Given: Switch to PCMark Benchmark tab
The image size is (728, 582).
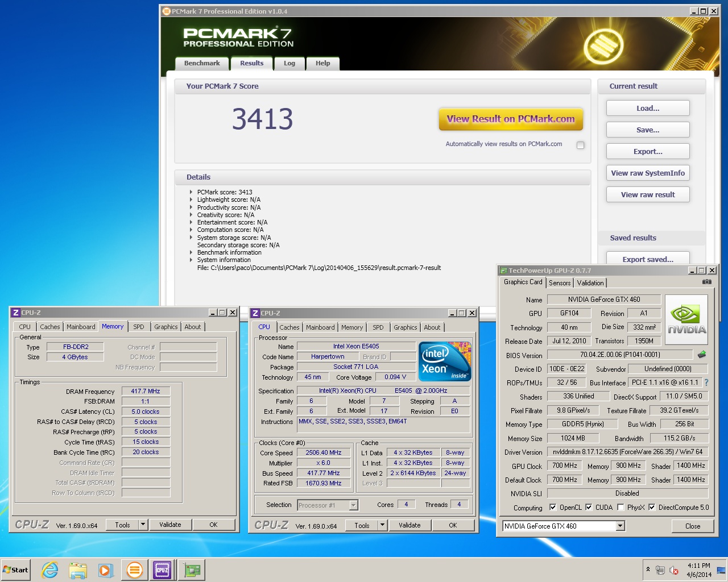Looking at the screenshot, I should [x=202, y=64].
